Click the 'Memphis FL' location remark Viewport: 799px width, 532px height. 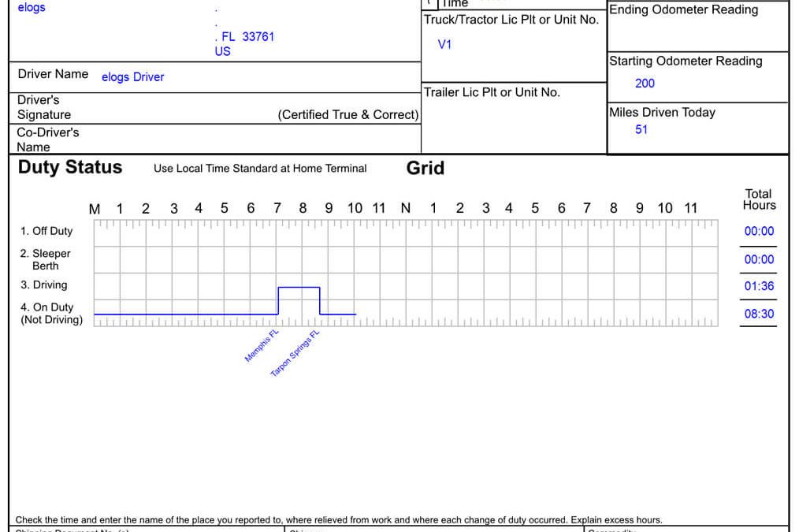tap(262, 345)
